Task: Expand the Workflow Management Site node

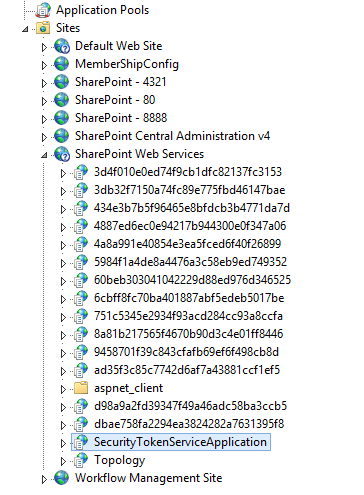Action: click(x=44, y=479)
